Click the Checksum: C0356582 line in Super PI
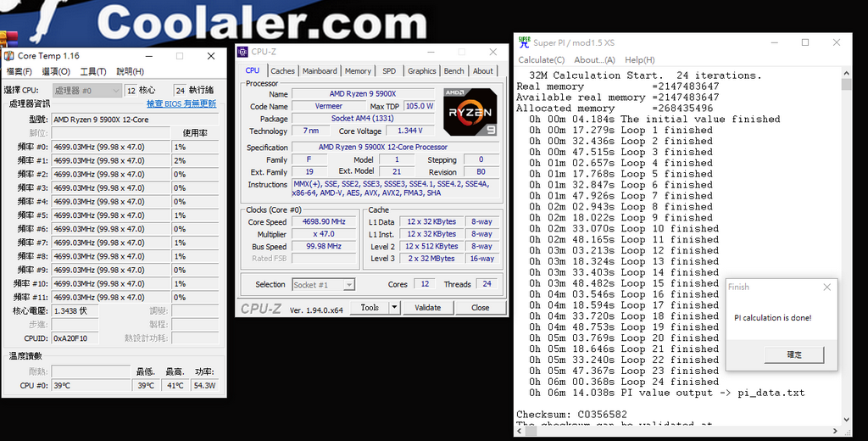Viewport: 868px width, 441px height. (x=572, y=415)
